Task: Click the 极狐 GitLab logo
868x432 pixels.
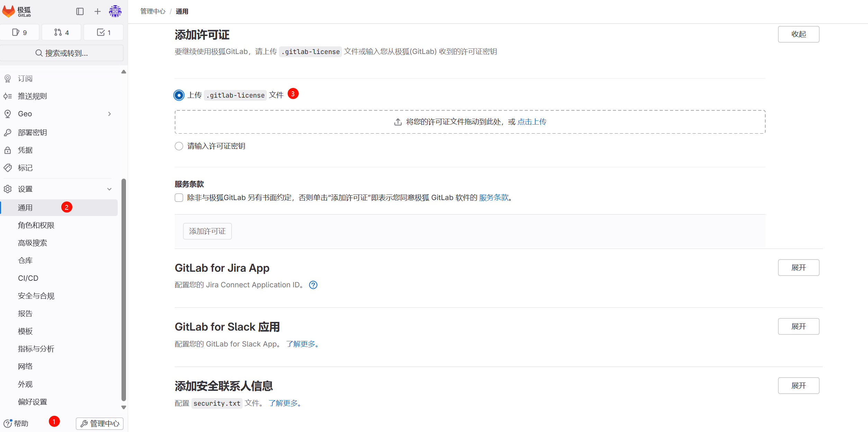Action: tap(16, 11)
